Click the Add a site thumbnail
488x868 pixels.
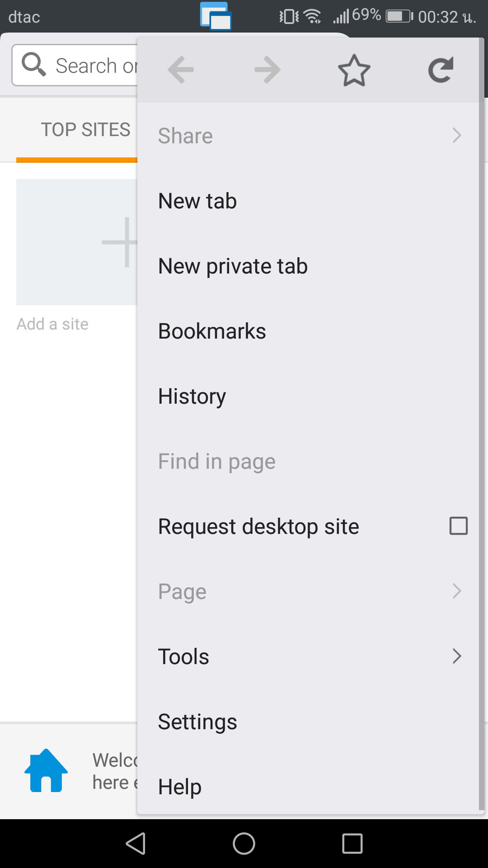[x=77, y=242]
